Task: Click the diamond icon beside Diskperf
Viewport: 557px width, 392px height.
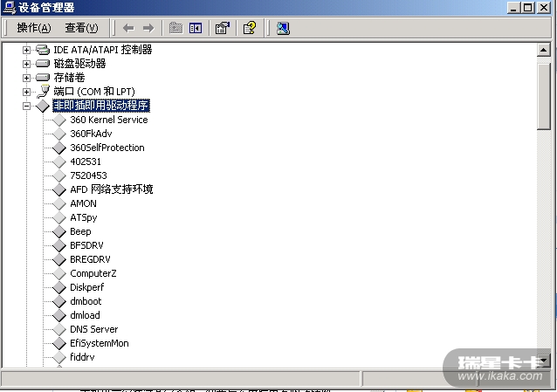Action: pos(59,287)
